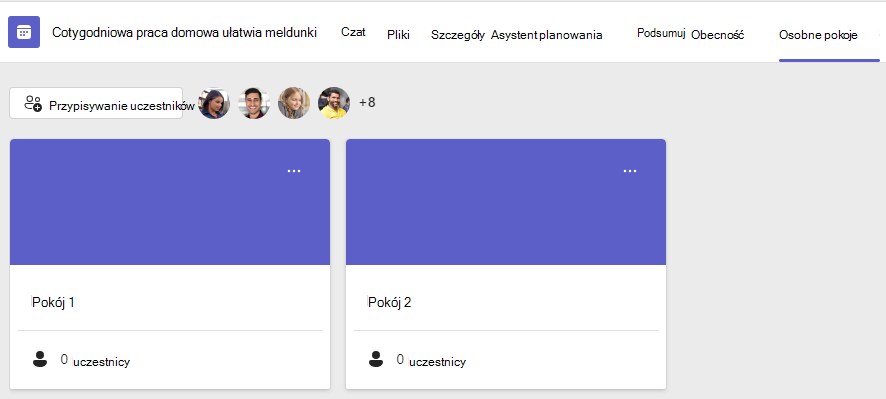886x399 pixels.
Task: Select the blonde woman's avatar
Action: [x=294, y=103]
